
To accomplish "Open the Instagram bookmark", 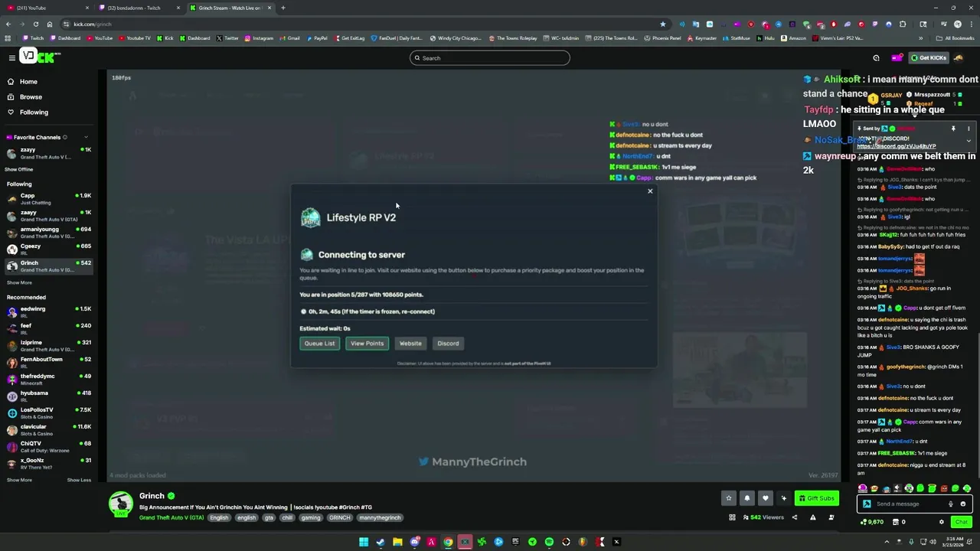I will 259,38.
